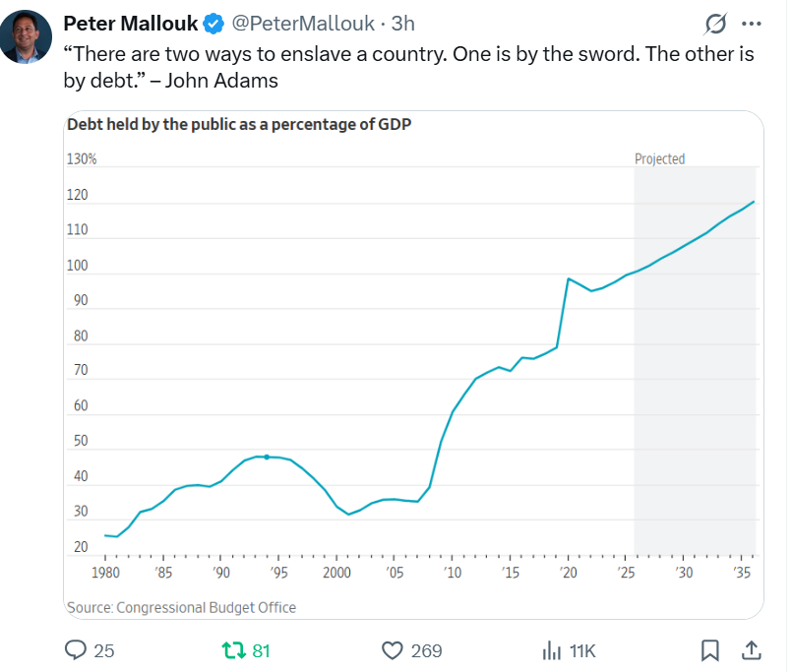The width and height of the screenshot is (792, 672).
Task: Click the 269 likes count
Action: (427, 651)
